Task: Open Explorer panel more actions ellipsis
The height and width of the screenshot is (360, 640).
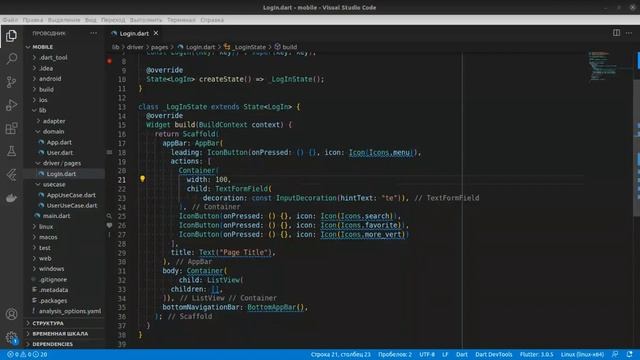Action: click(93, 33)
